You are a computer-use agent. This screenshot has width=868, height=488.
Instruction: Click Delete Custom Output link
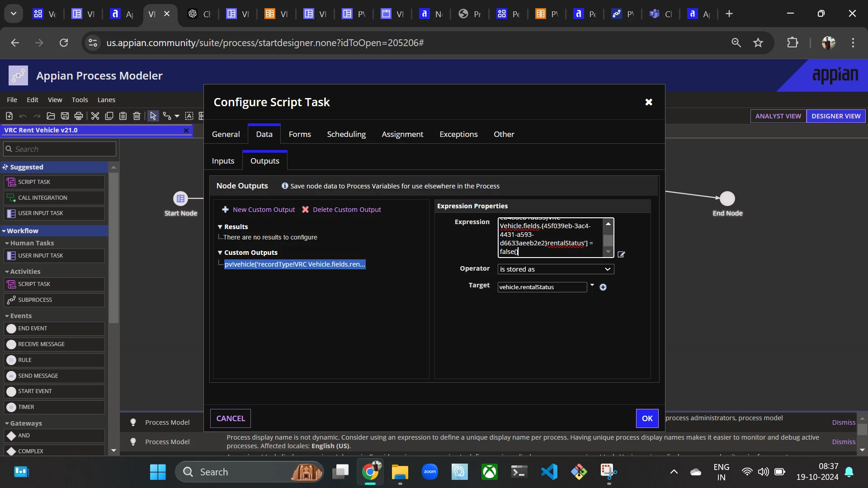pyautogui.click(x=341, y=210)
